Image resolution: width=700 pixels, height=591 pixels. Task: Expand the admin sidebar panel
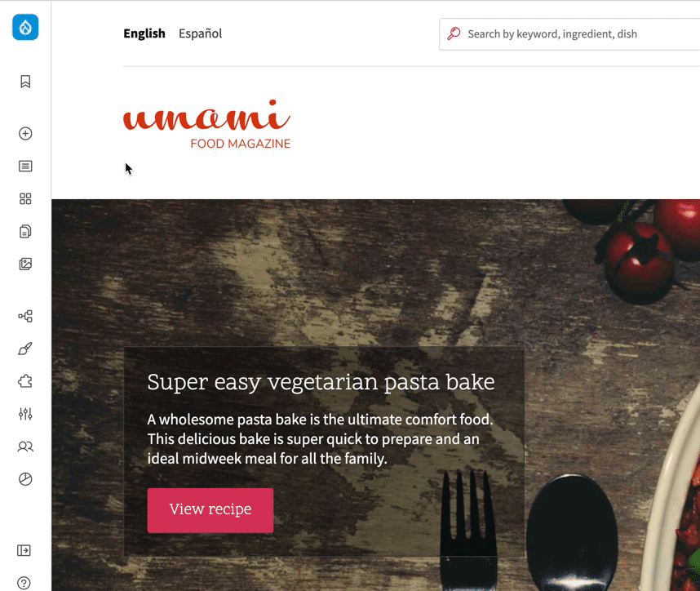24,550
